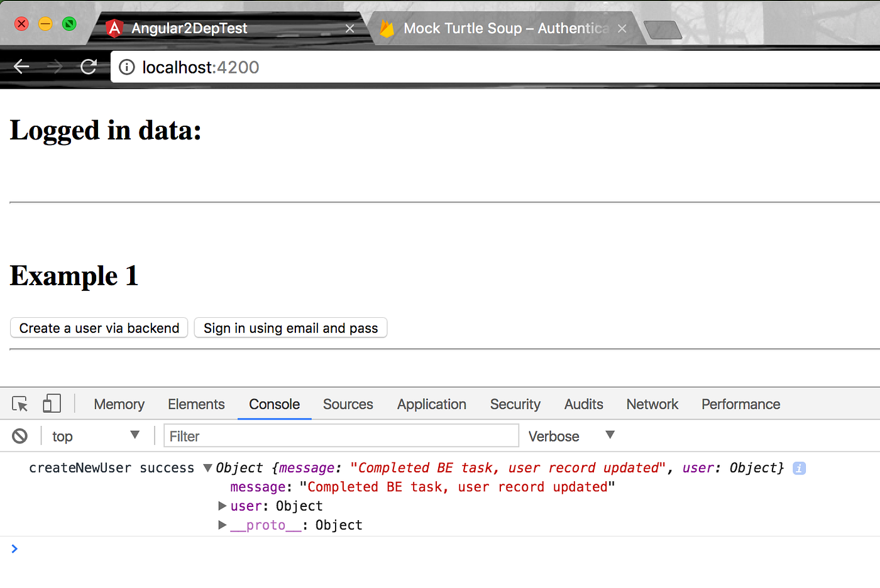Select the Console panel tab
Screen dimensions: 880x588
(x=274, y=404)
